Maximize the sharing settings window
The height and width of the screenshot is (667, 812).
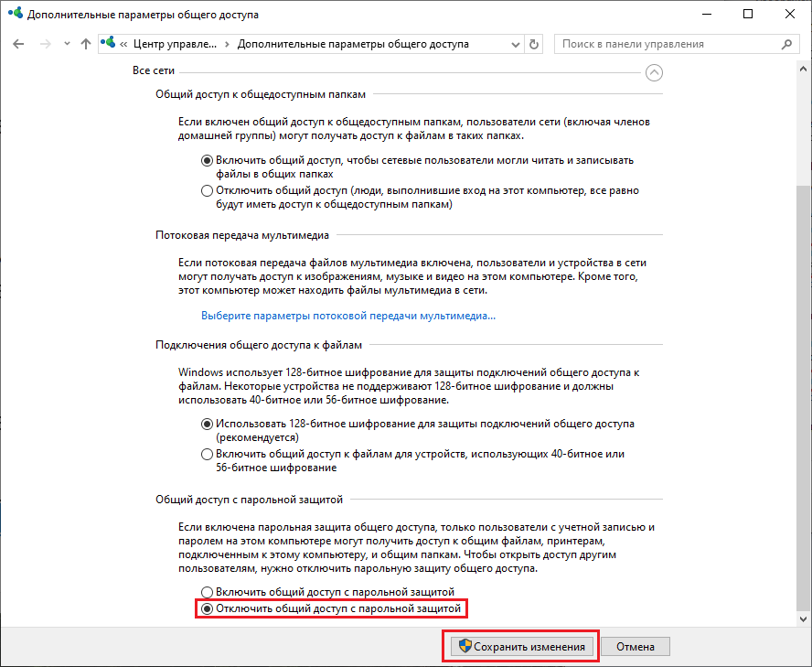point(748,15)
